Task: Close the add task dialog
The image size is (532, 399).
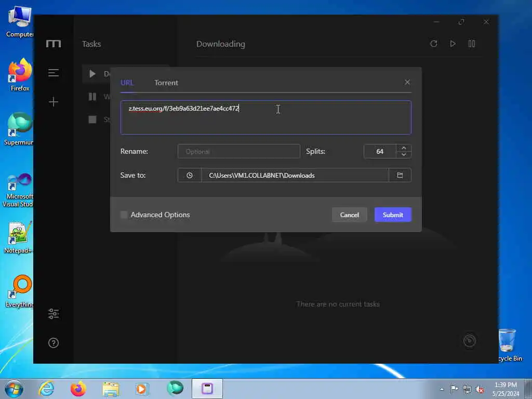Action: pos(407,82)
